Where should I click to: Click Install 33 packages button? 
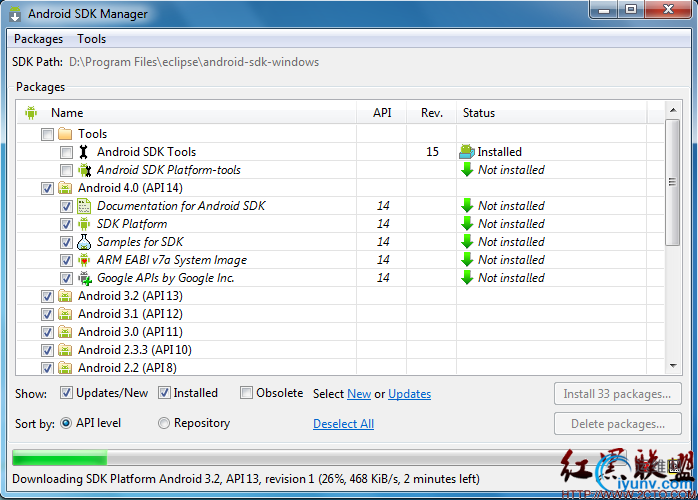click(617, 394)
